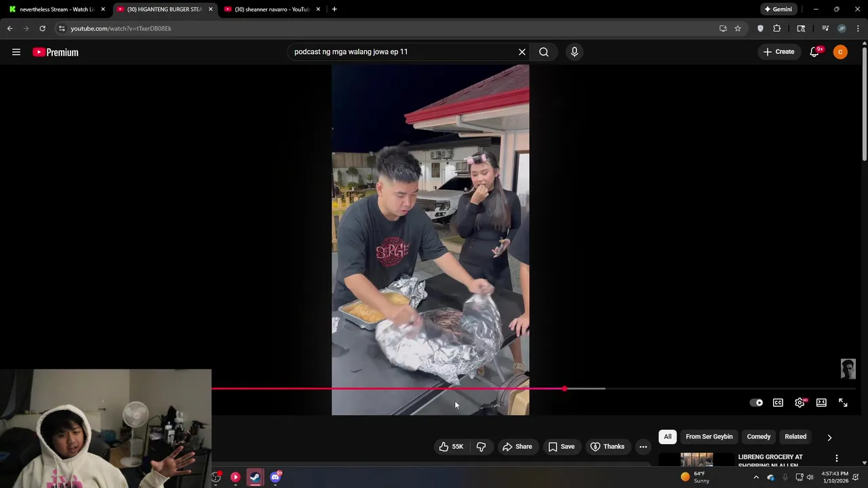Screen dimensions: 868x488
Task: Send Thanks to the creator
Action: coord(607,447)
